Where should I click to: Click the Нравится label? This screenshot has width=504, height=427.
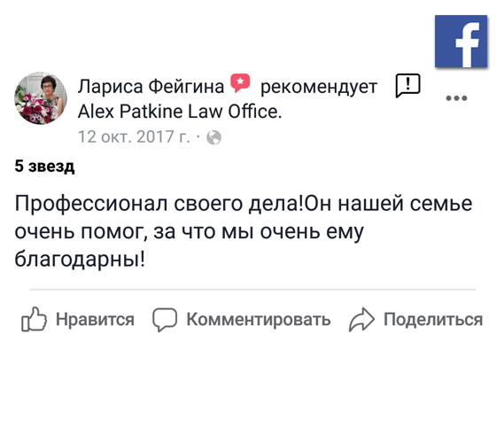(x=95, y=320)
